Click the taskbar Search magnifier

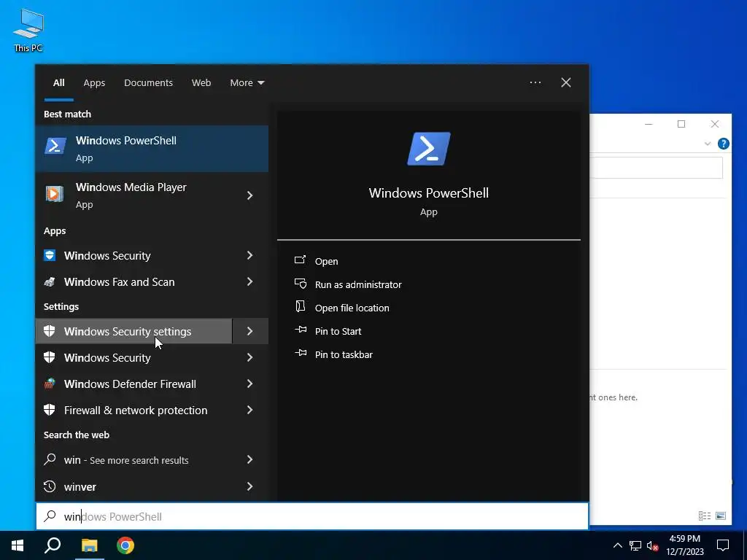[x=53, y=545]
